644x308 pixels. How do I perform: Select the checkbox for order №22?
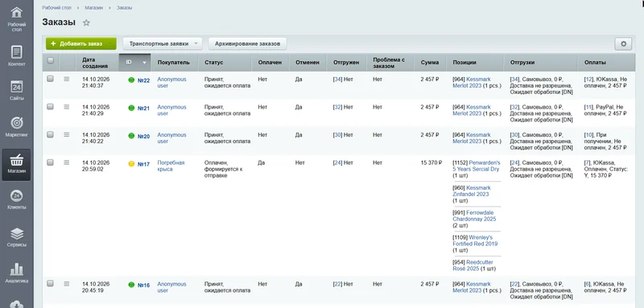[x=50, y=78]
